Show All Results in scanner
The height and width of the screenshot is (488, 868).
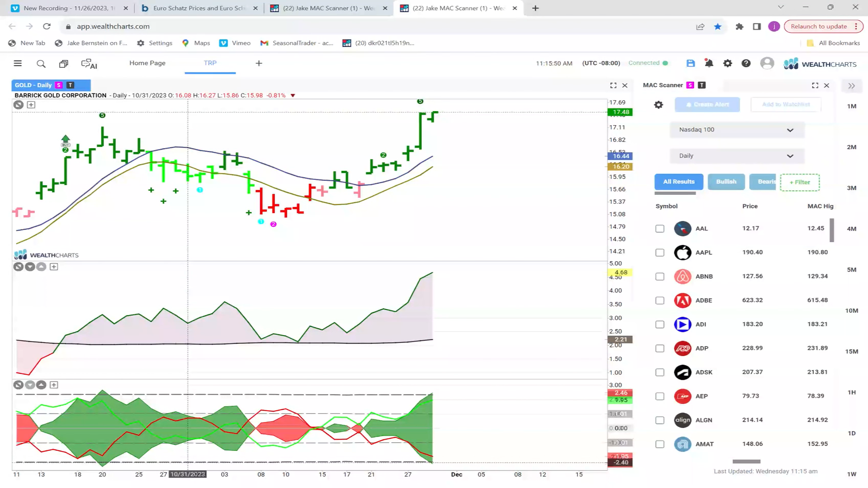(x=679, y=182)
